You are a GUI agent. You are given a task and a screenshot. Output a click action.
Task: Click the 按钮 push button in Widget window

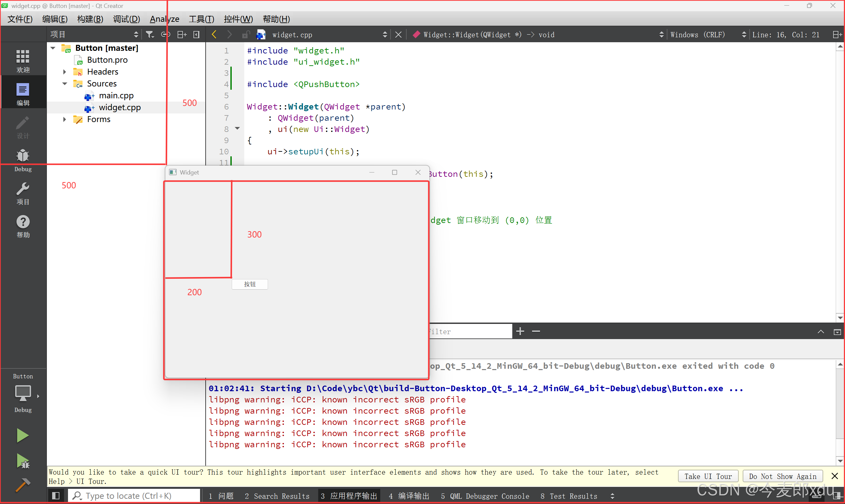[250, 284]
